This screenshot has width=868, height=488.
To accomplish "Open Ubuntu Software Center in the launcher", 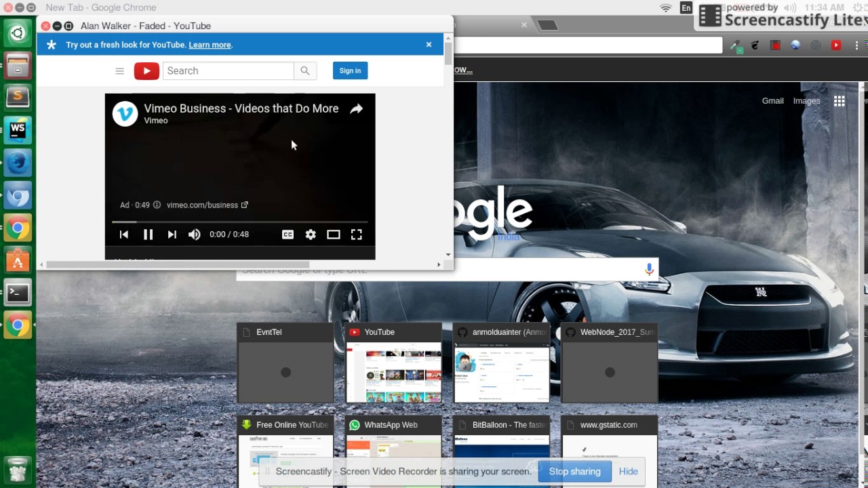I will click(18, 261).
